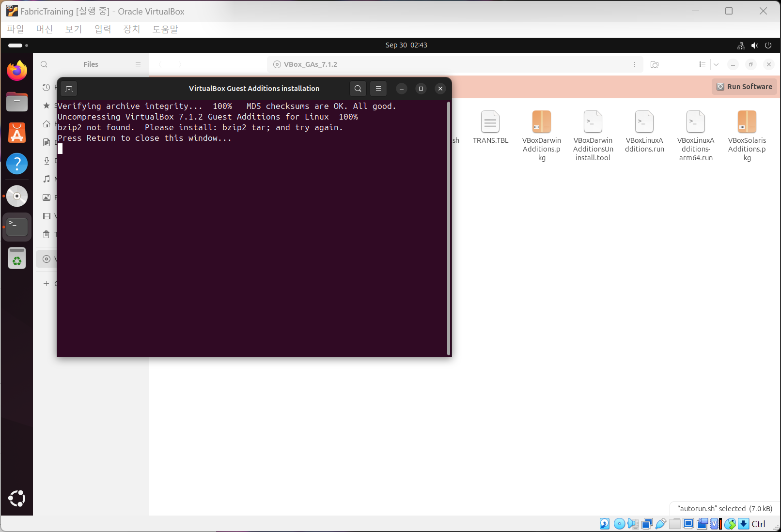Viewport: 781px width, 532px height.
Task: Click the Videos item in Files sidebar
Action: coord(47,216)
